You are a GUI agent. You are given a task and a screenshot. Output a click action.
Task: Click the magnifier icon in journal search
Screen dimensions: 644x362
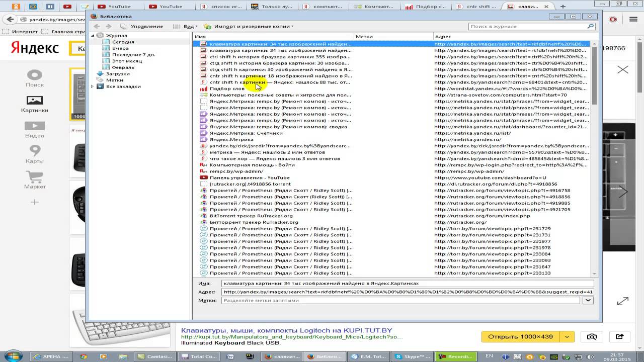click(591, 26)
